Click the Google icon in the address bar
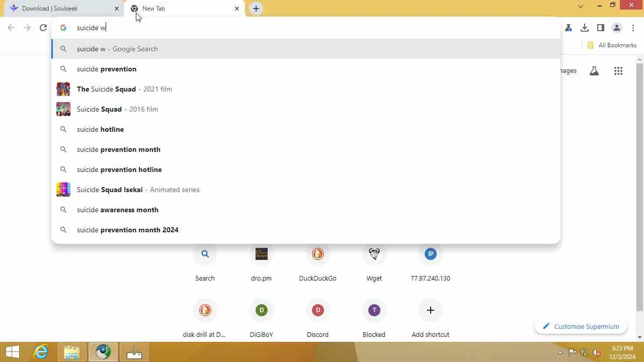This screenshot has height=362, width=644. 63,28
